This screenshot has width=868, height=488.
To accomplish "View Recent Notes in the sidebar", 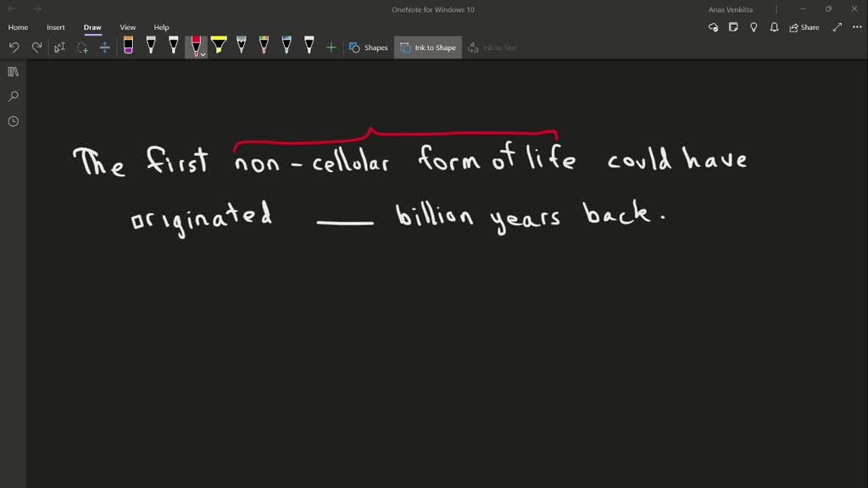I will pos(12,120).
